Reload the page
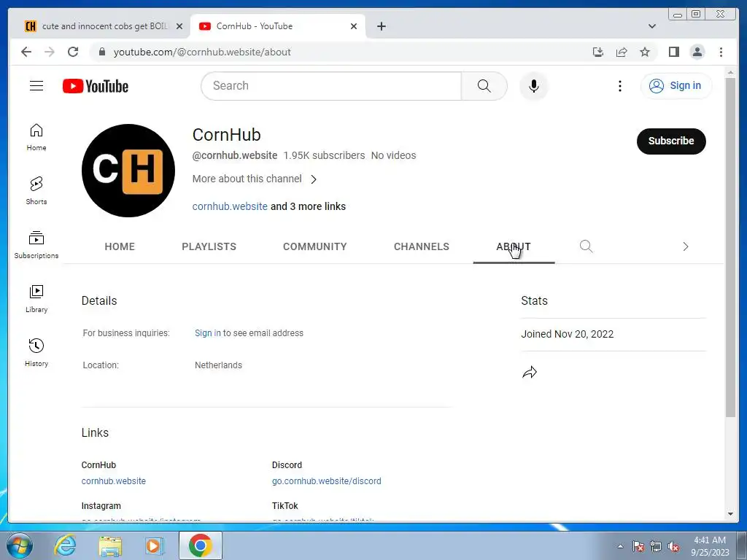This screenshot has height=560, width=747. pyautogui.click(x=73, y=52)
